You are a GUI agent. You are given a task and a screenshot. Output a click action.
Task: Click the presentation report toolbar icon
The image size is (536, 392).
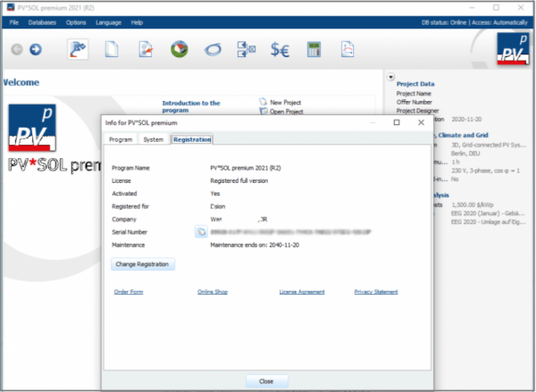tap(346, 49)
